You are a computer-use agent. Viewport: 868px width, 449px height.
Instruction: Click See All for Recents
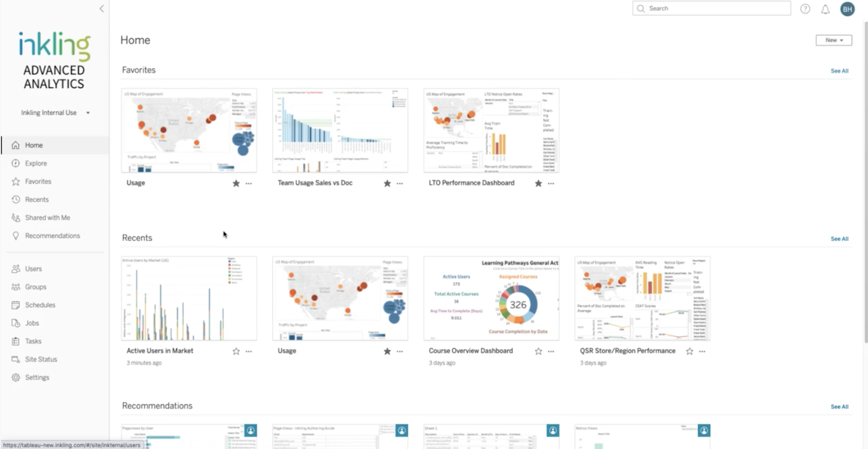click(839, 239)
